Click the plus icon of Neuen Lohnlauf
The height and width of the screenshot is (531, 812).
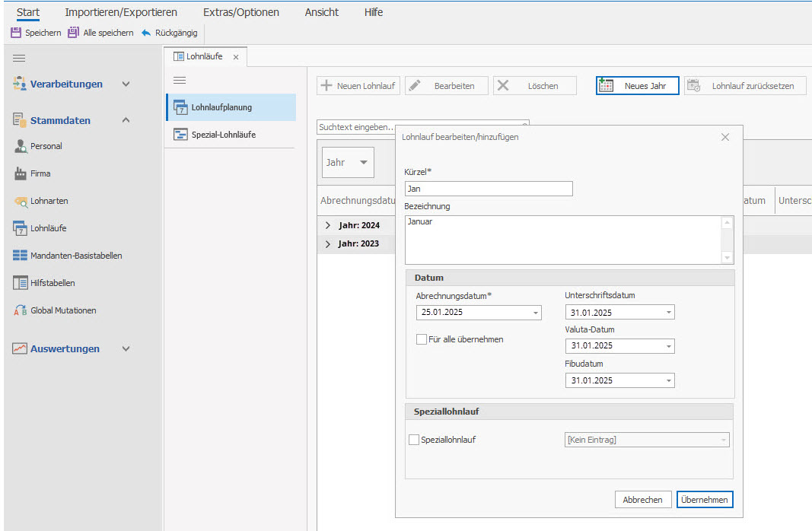pyautogui.click(x=326, y=85)
